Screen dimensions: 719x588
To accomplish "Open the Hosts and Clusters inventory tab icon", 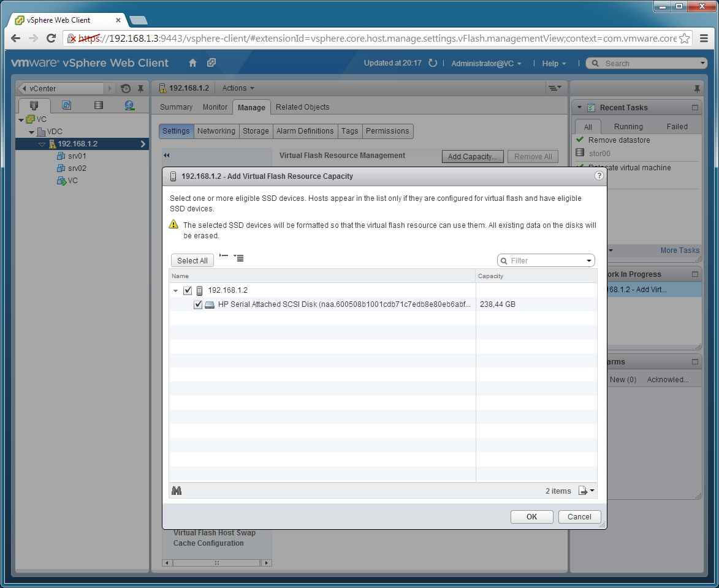I will point(34,105).
